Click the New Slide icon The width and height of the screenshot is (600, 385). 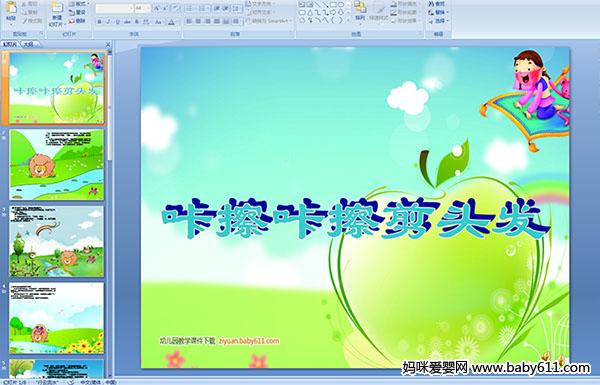(x=57, y=13)
